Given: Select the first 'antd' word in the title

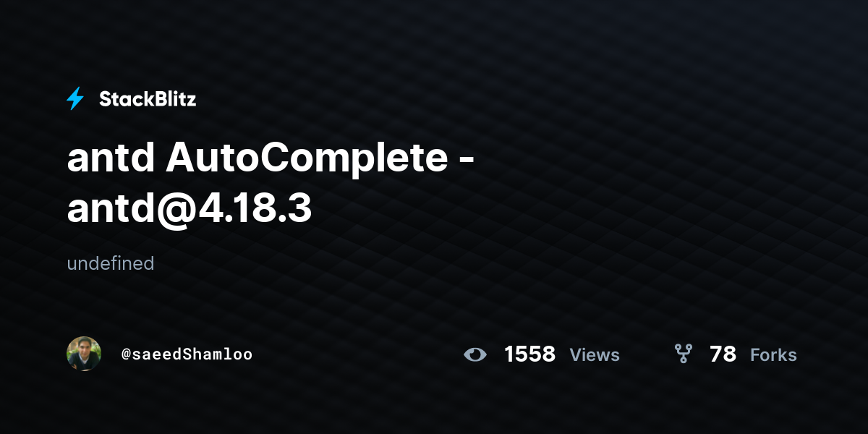Looking at the screenshot, I should (x=111, y=159).
